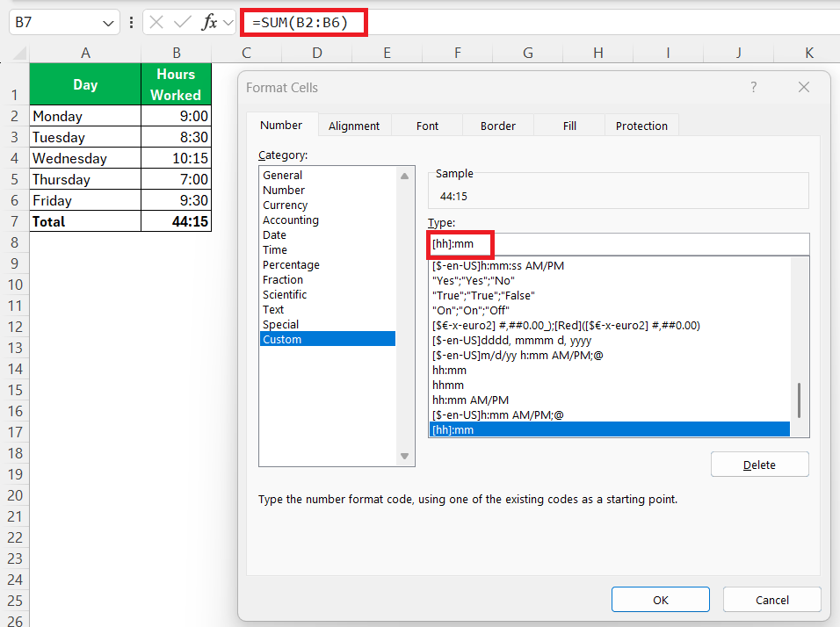Click the type list scrollbar thumb

(x=799, y=400)
